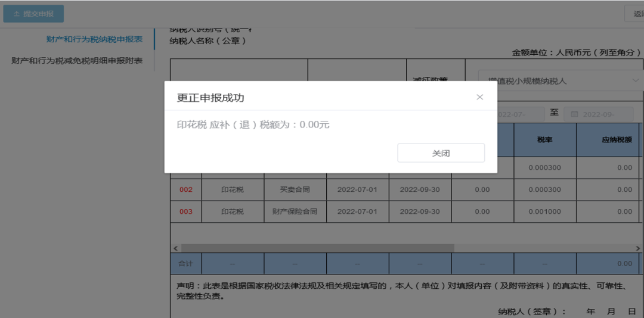Select row number 002

coord(185,189)
